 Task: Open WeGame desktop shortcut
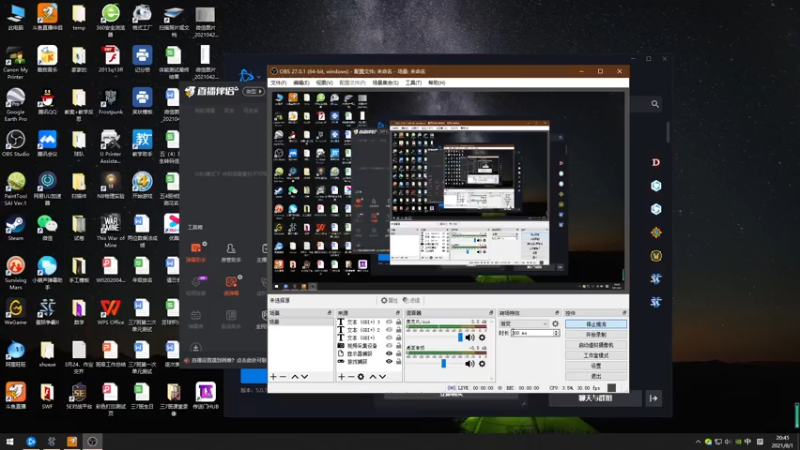(x=15, y=312)
